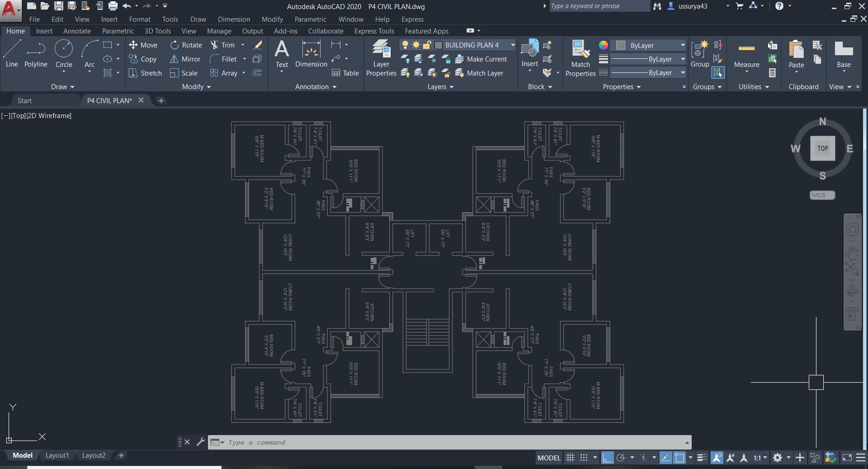Screen dimensions: 868x469
Task: Click the Stretch tool
Action: pyautogui.click(x=145, y=73)
